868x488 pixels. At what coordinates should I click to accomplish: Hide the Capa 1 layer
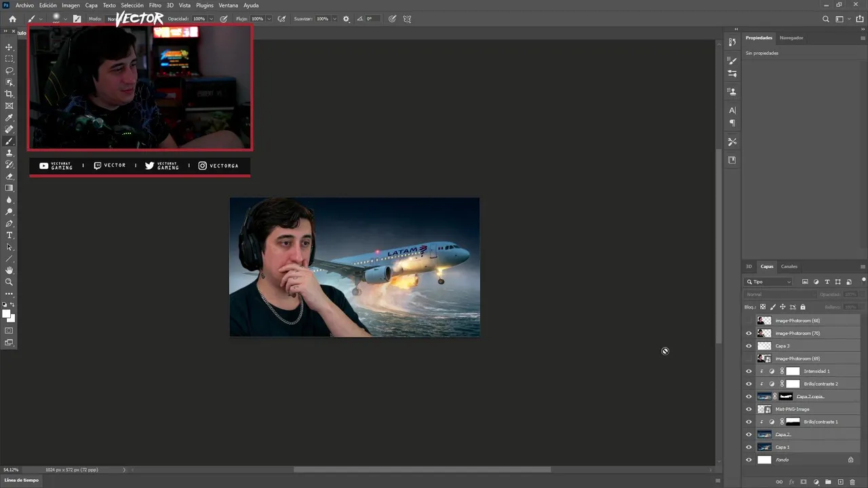(749, 447)
